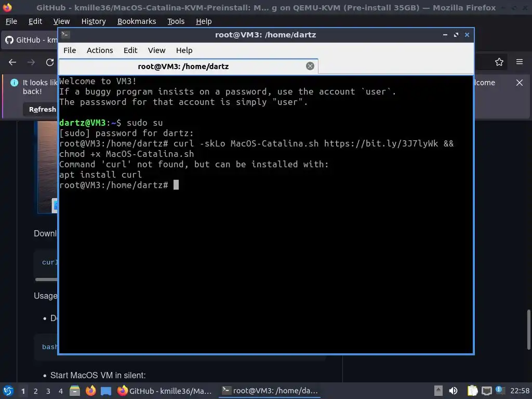Click the update notifier tray icon
The width and height of the screenshot is (532, 399).
(x=499, y=390)
